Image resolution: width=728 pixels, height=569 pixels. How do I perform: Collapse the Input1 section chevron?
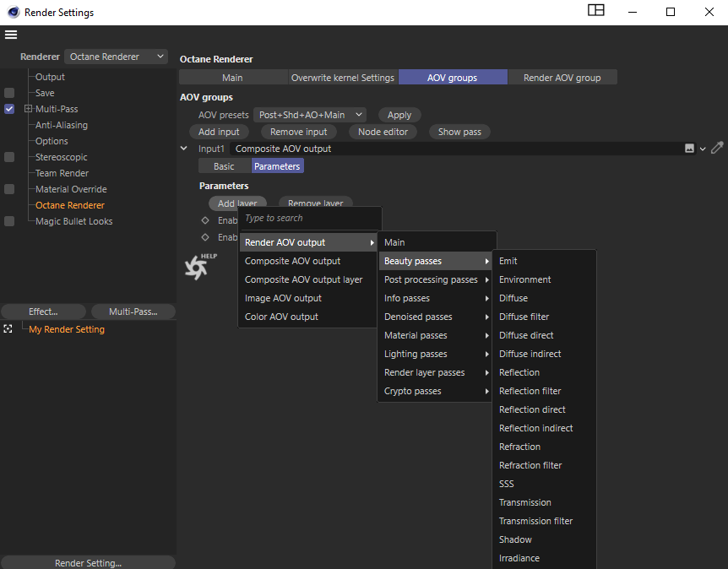pyautogui.click(x=184, y=149)
